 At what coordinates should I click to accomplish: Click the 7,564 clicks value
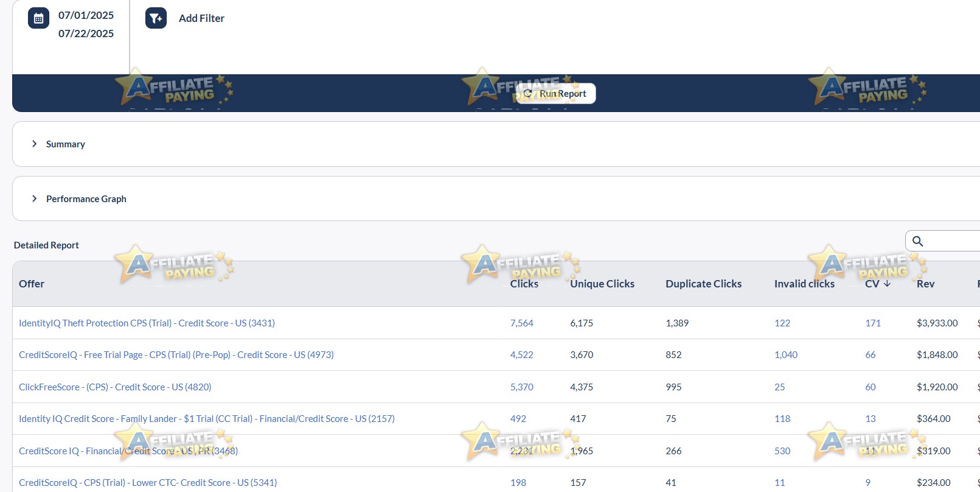coord(521,323)
